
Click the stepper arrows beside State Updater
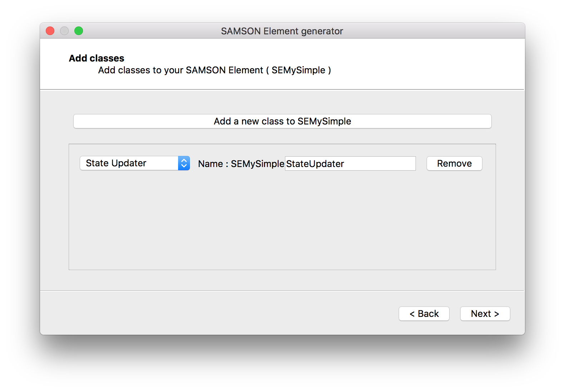pos(184,163)
